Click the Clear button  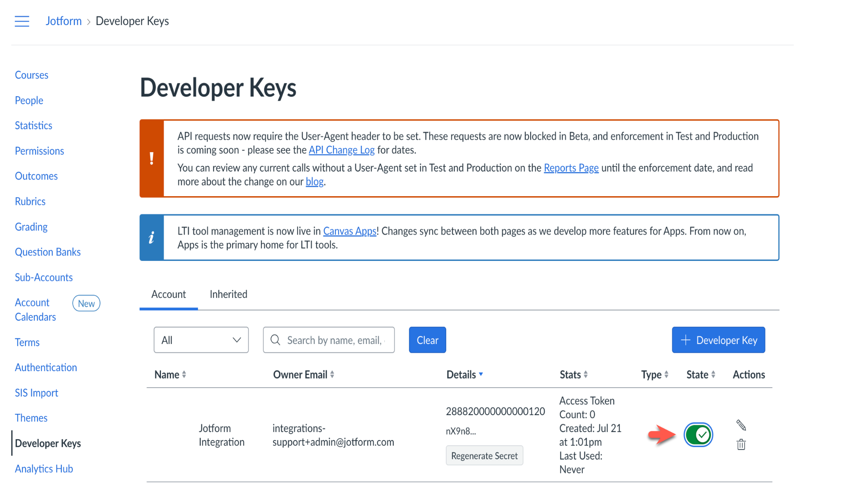pos(427,340)
